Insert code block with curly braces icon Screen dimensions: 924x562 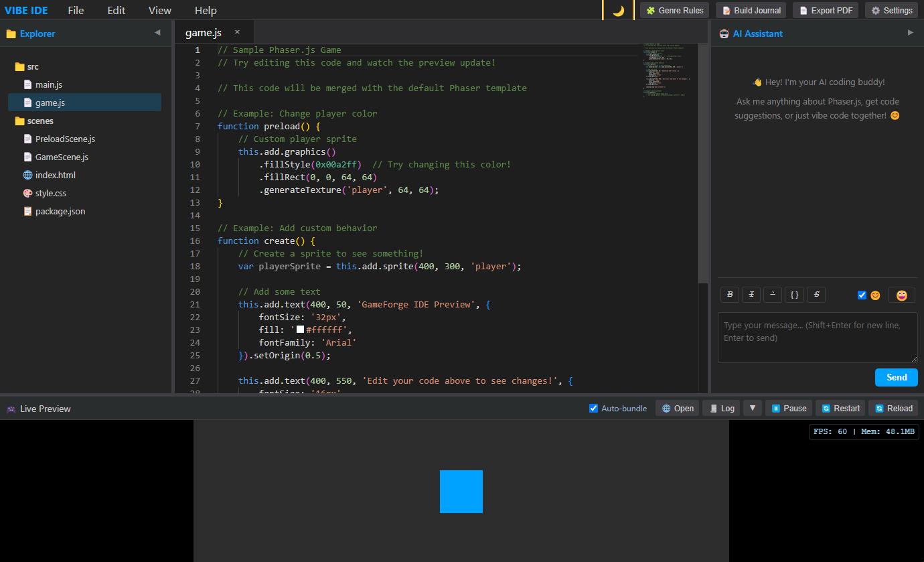794,295
